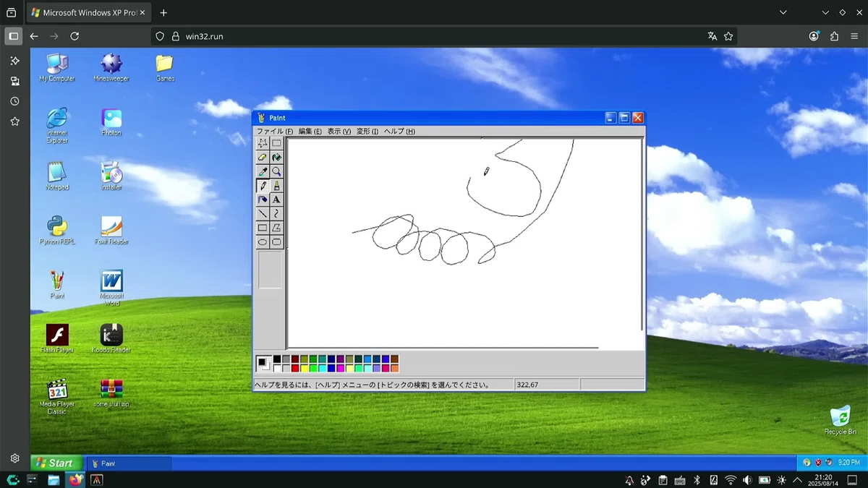Choose the Polygon shape tool
This screenshot has width=868, height=488.
click(x=276, y=228)
